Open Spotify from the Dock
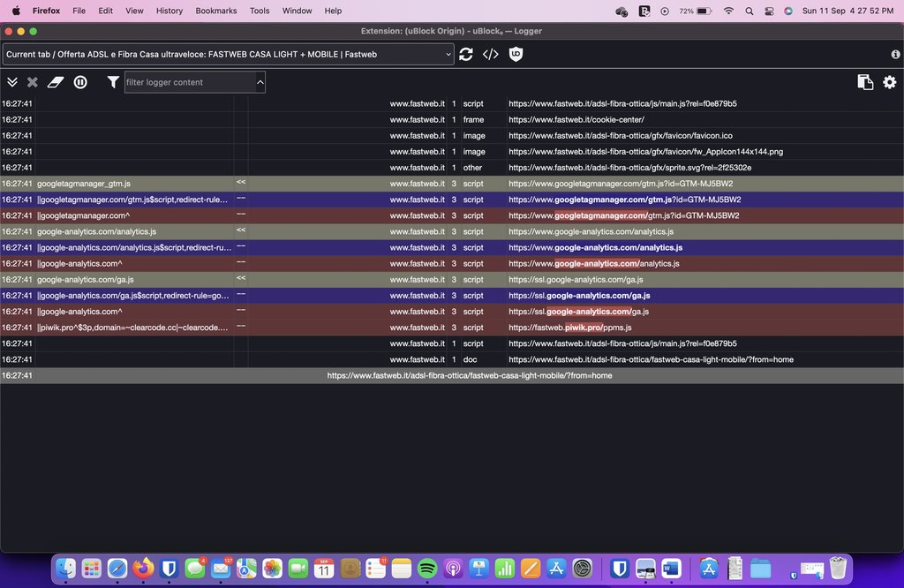This screenshot has height=588, width=904. coord(427,569)
